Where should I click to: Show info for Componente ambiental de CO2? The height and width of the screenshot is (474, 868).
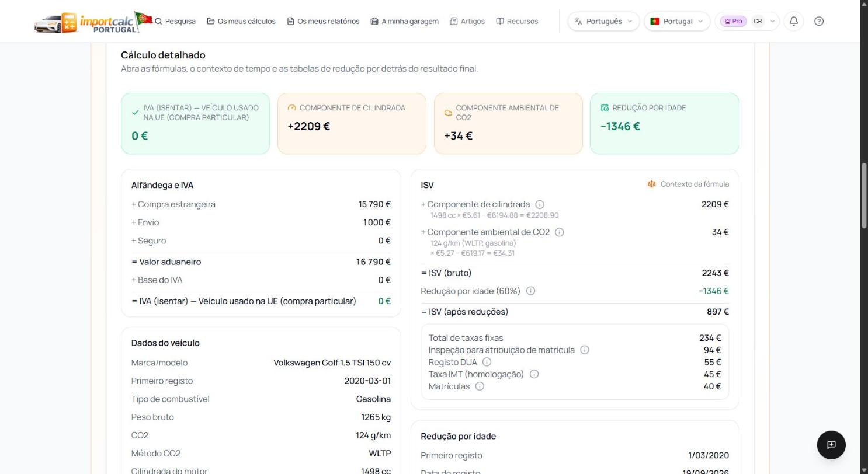(559, 232)
